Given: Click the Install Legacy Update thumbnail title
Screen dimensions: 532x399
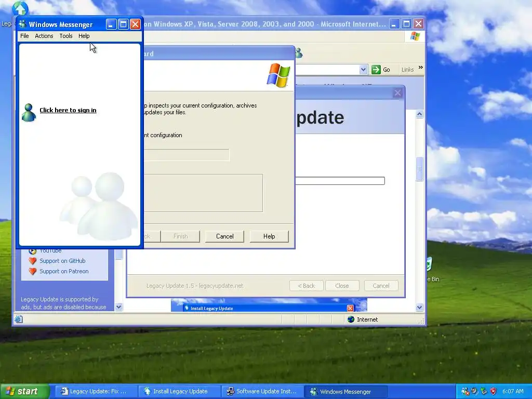Looking at the screenshot, I should [212, 309].
